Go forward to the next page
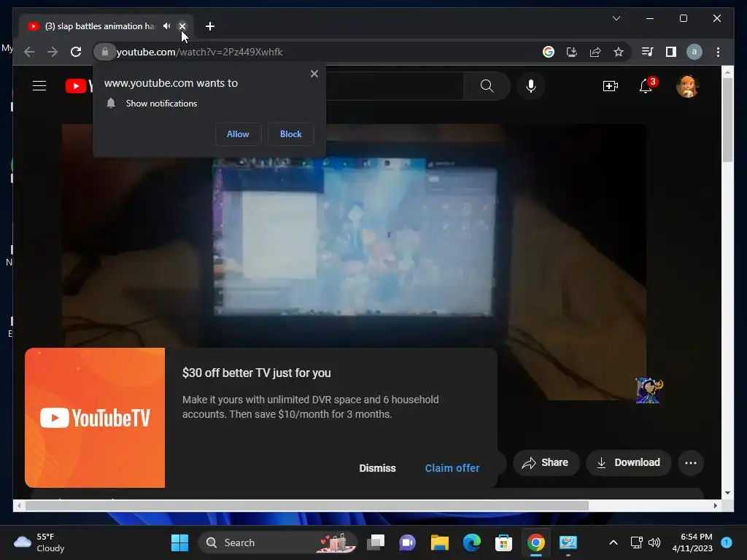 53,52
